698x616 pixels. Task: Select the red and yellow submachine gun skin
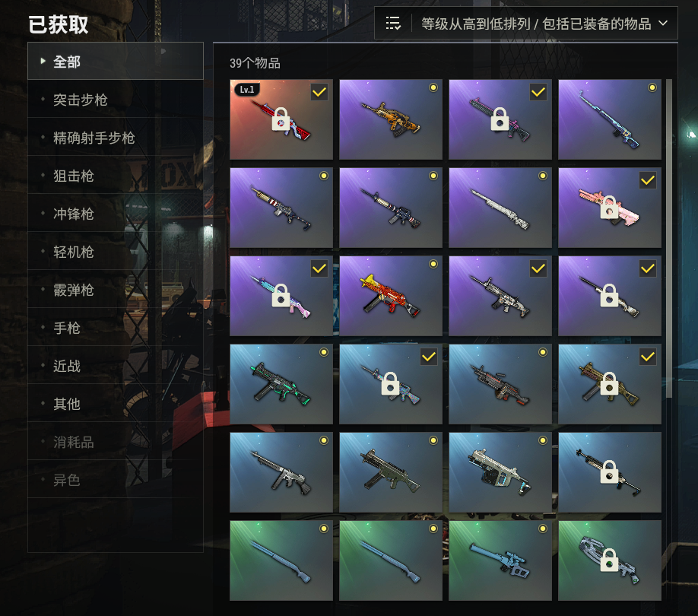391,296
